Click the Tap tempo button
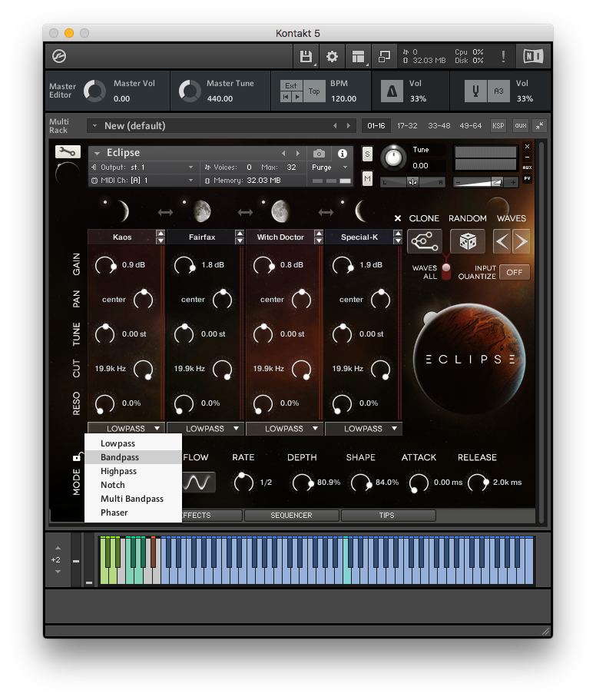 [314, 91]
